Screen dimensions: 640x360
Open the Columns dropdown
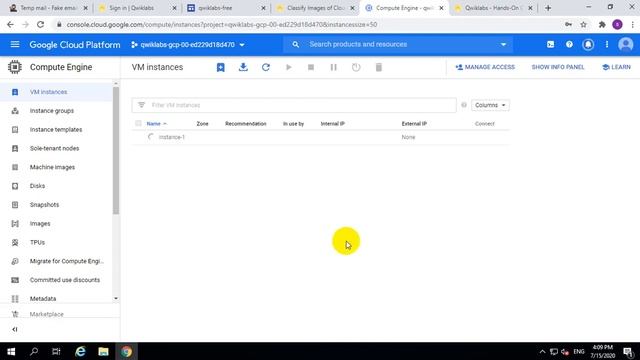click(x=490, y=105)
